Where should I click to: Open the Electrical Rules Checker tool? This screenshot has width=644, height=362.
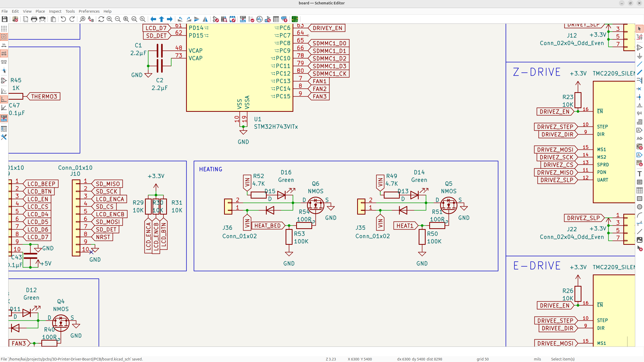[x=251, y=19]
